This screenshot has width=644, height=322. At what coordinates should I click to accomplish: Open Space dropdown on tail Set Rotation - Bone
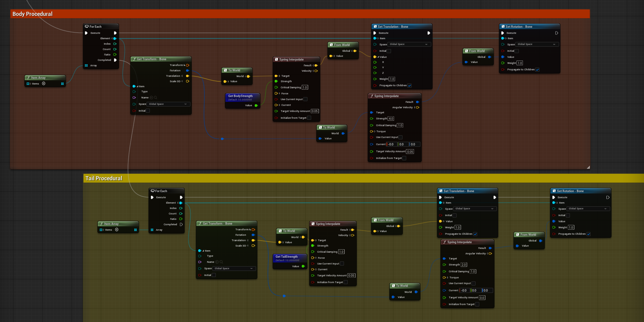point(588,209)
